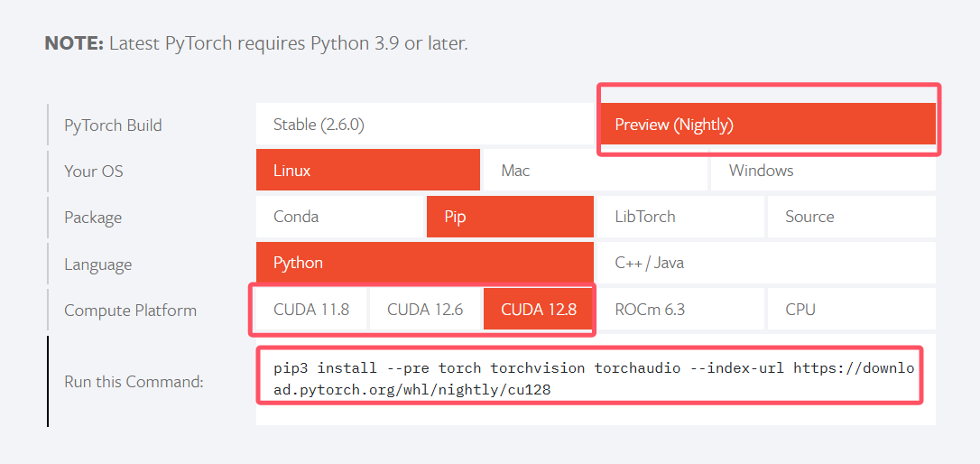Set compute platform to ROCm 6.3
This screenshot has width=980, height=464.
click(x=680, y=309)
